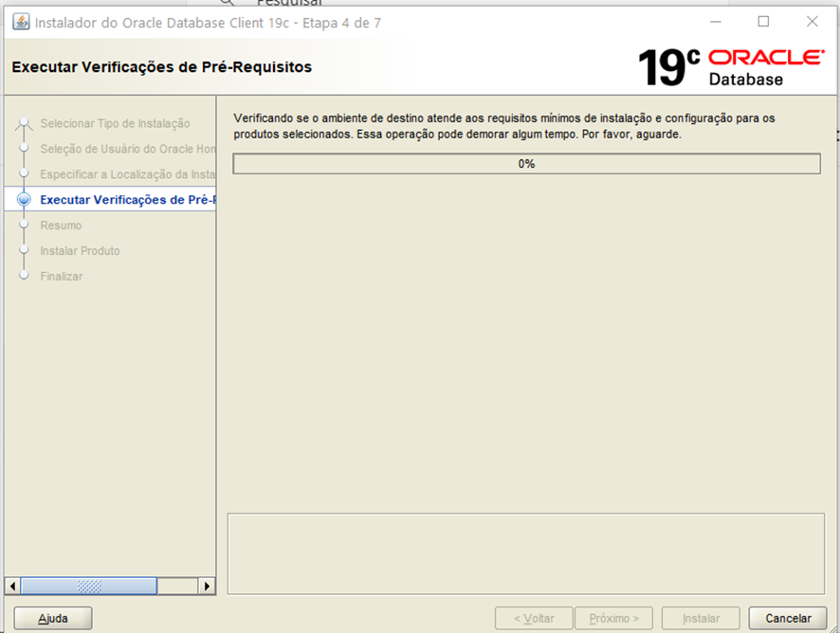Click the scroll right arrow in sidebar
The width and height of the screenshot is (840, 633).
tap(207, 586)
